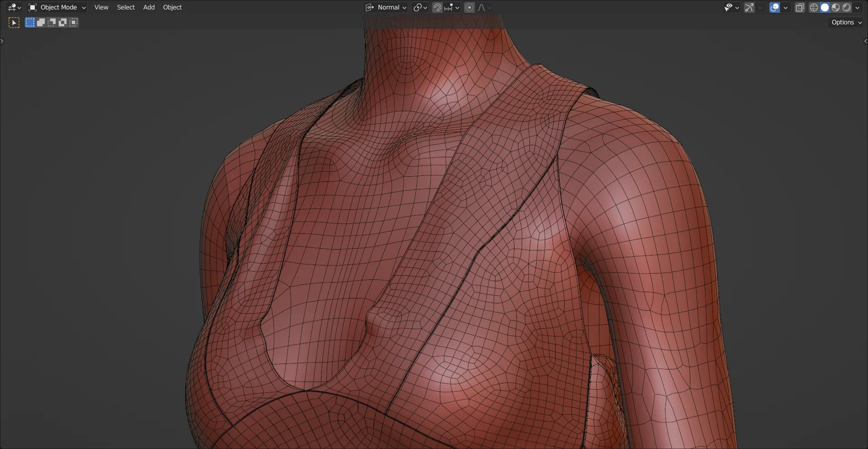
Task: Switch to Solid viewport shading
Action: (825, 7)
